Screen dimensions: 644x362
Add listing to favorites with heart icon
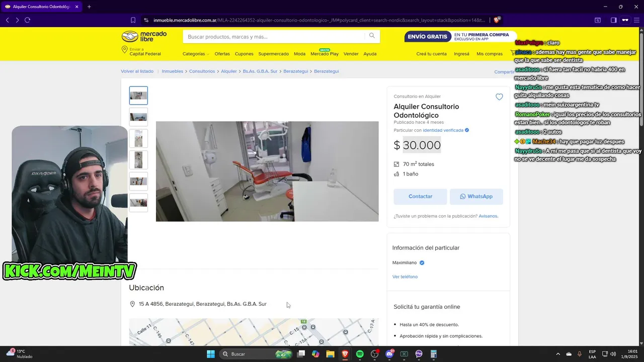[x=499, y=97]
